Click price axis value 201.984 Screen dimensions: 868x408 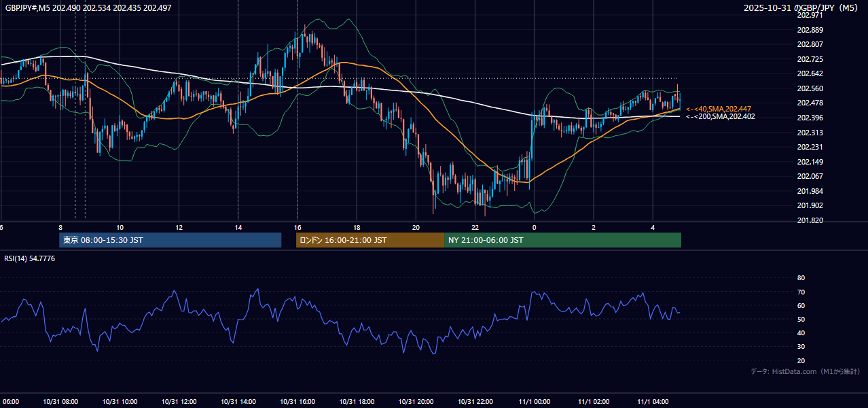click(810, 191)
